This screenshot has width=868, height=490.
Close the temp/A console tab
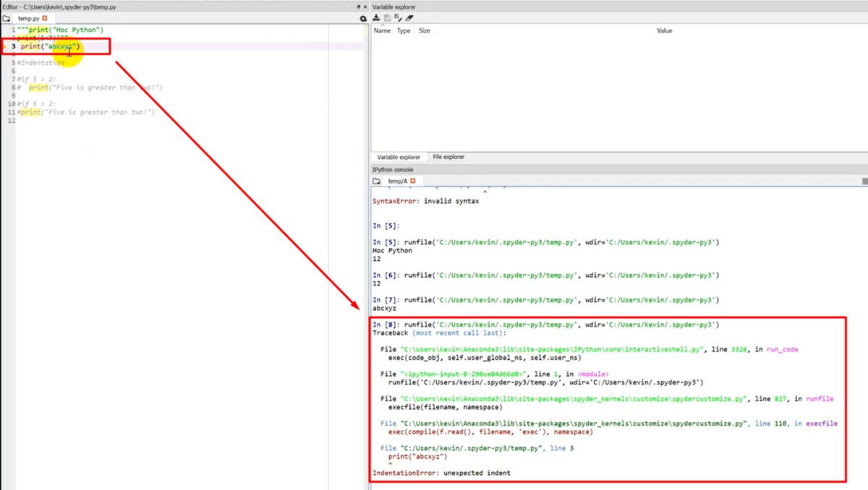413,181
